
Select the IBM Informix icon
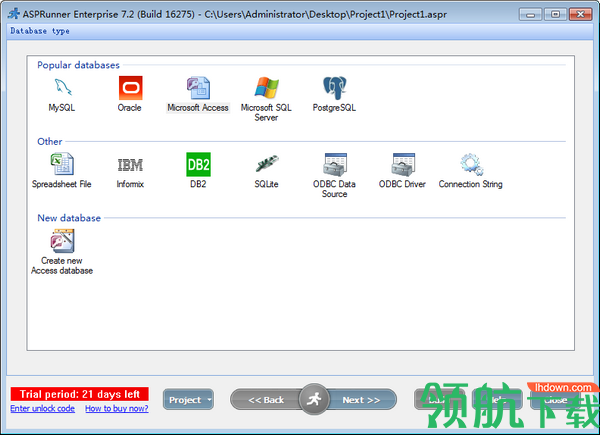click(130, 165)
